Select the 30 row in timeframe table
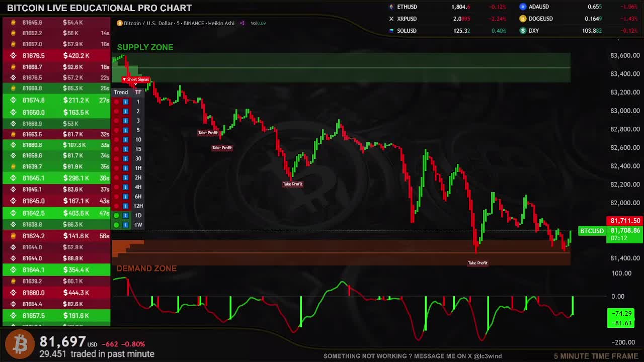The image size is (644, 362). click(138, 158)
